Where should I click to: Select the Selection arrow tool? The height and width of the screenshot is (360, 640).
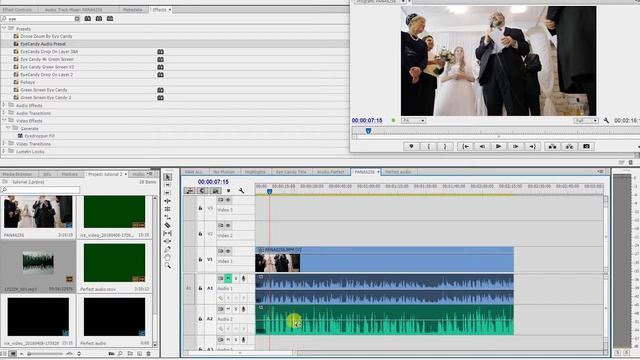pyautogui.click(x=168, y=177)
